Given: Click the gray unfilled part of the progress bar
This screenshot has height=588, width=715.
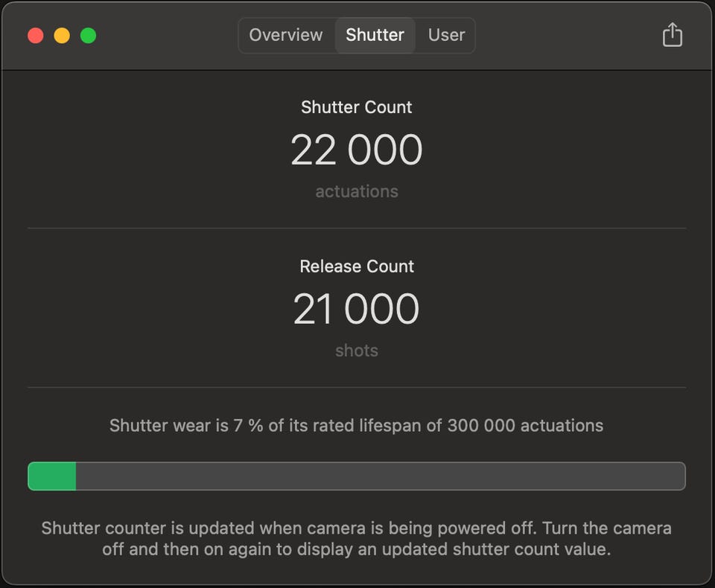Looking at the screenshot, I should (x=380, y=476).
